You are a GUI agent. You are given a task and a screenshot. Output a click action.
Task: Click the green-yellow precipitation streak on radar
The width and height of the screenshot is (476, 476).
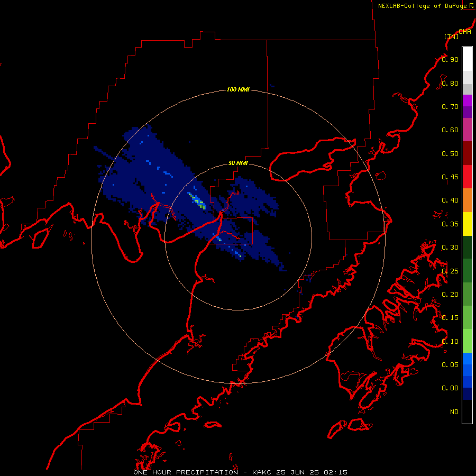click(197, 201)
